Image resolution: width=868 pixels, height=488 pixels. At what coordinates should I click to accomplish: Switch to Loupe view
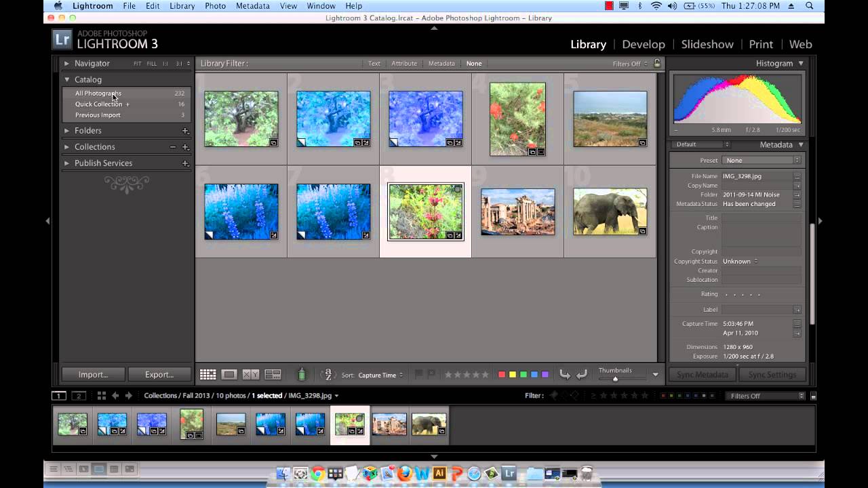229,375
